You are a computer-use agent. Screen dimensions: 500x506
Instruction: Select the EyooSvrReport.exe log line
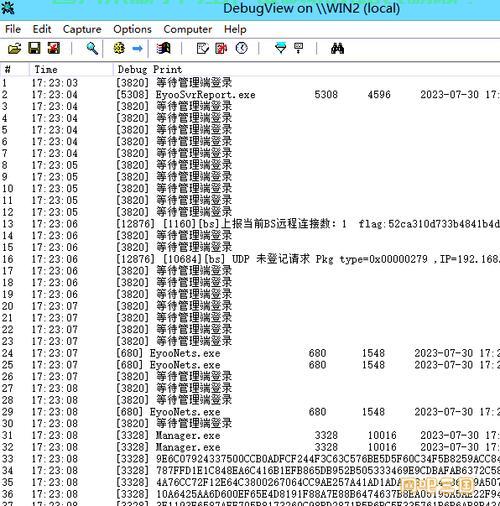click(x=250, y=95)
